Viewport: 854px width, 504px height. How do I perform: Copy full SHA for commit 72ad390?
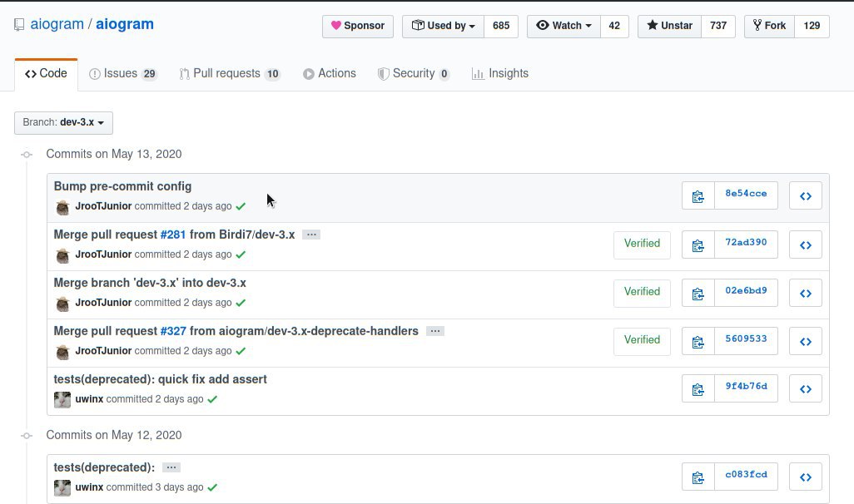point(698,245)
